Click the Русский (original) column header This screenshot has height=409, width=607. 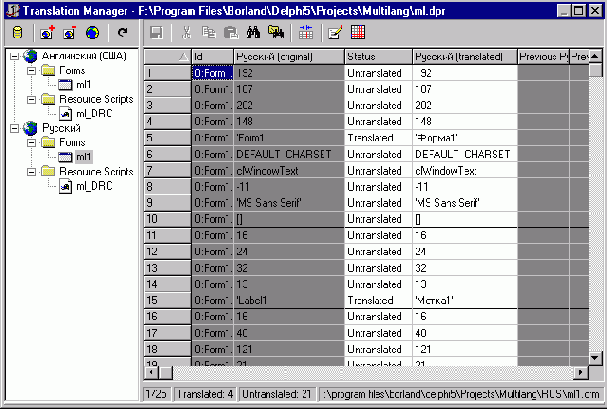coord(288,56)
